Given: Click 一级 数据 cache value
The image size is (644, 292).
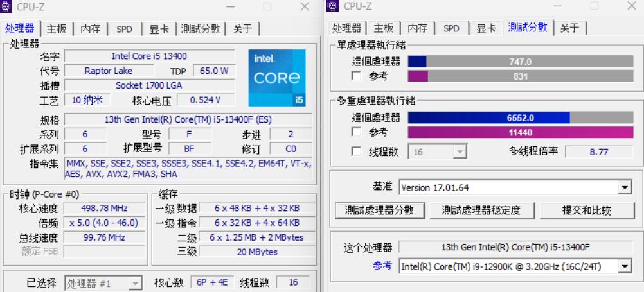Looking at the screenshot, I should [x=257, y=208].
